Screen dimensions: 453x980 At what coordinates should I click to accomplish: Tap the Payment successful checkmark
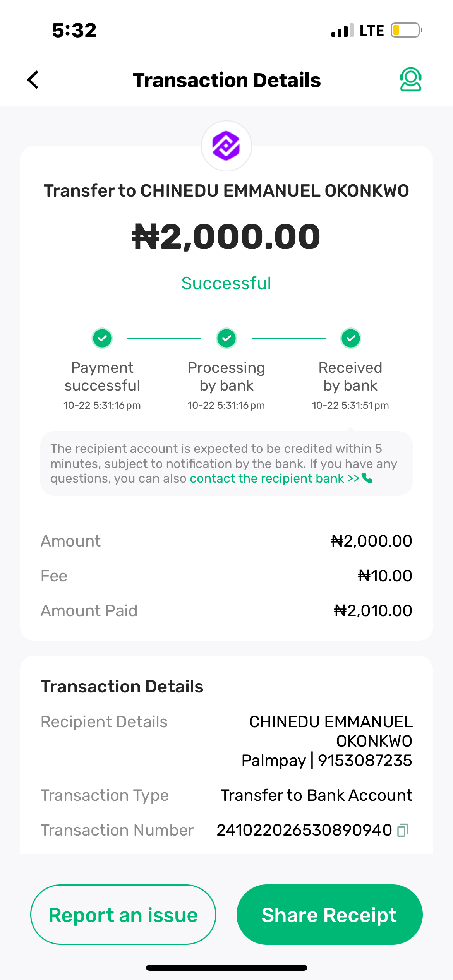(x=102, y=338)
